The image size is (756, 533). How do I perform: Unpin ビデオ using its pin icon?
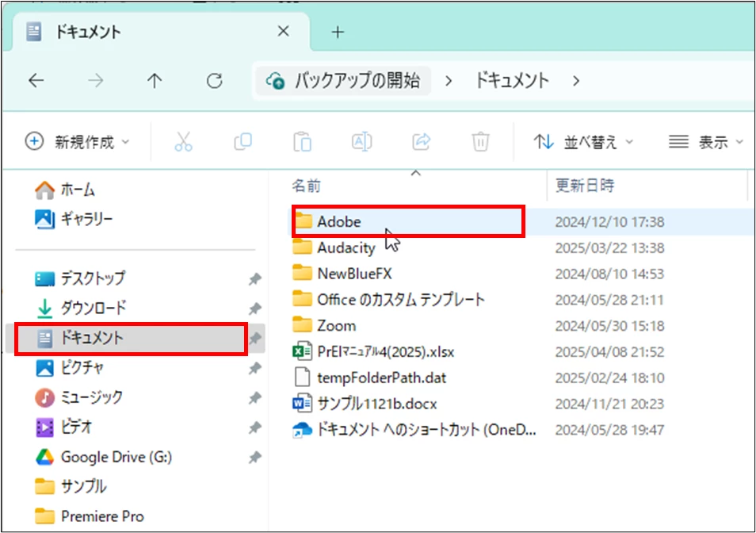[x=254, y=428]
